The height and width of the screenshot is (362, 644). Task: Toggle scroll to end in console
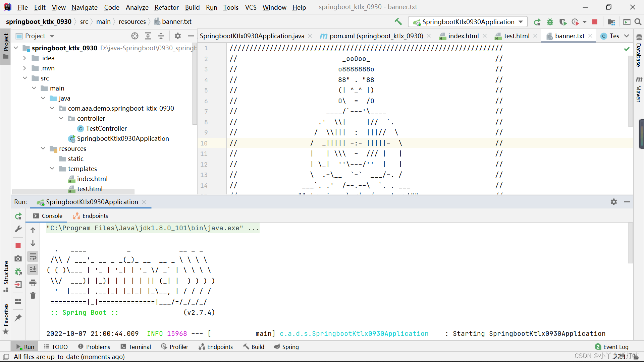click(33, 270)
